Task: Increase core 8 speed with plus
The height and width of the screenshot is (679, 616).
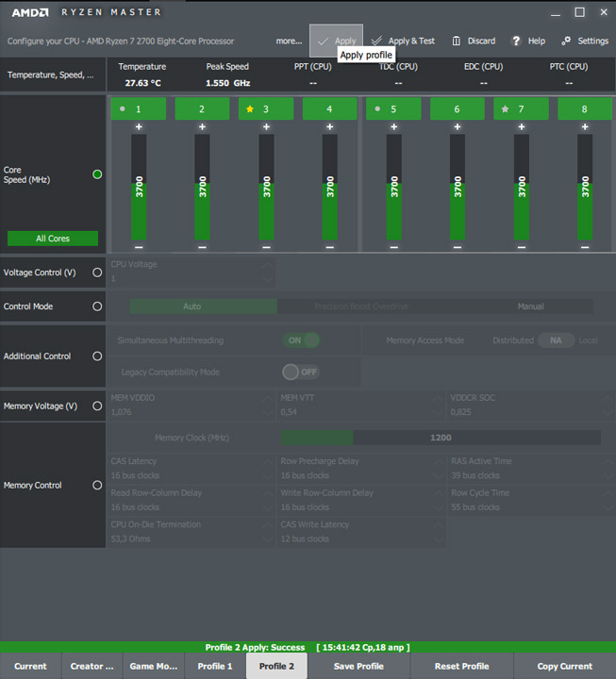Action: tap(585, 127)
